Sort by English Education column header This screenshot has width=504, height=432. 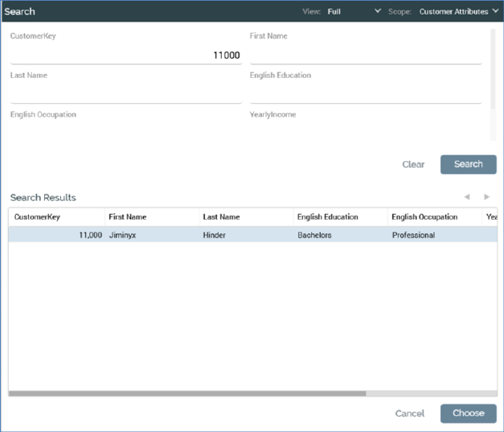pyautogui.click(x=328, y=217)
